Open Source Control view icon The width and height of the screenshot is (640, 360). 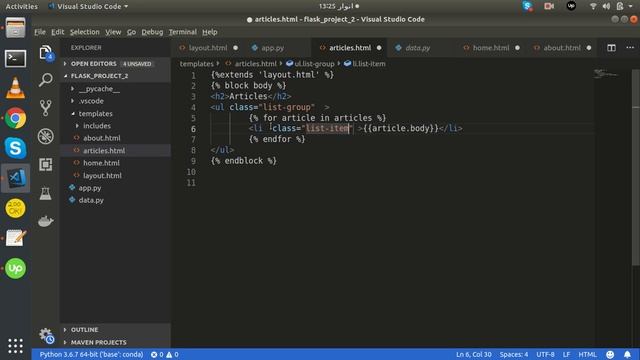46,108
